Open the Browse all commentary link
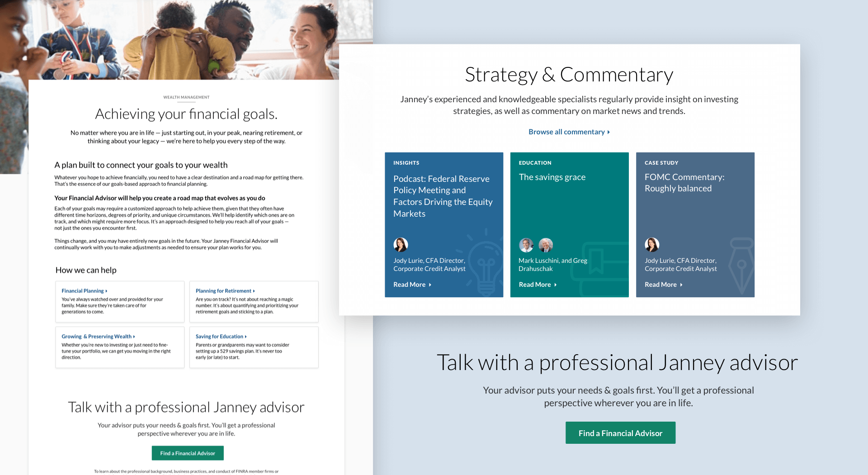 pos(569,132)
